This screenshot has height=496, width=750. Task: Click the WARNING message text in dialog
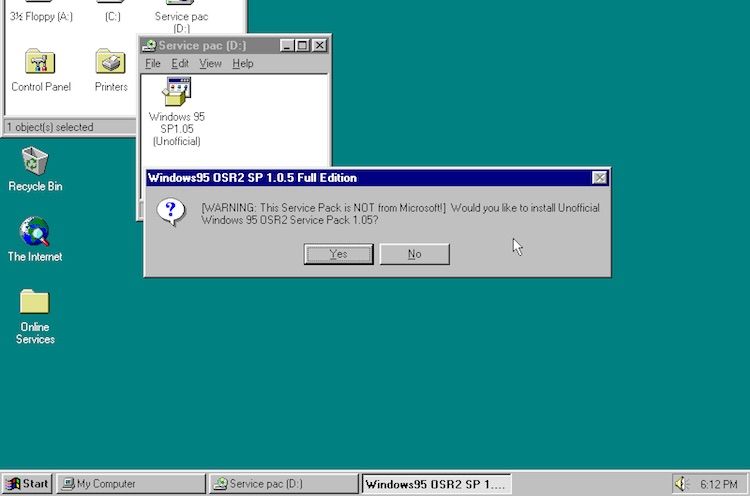point(400,214)
